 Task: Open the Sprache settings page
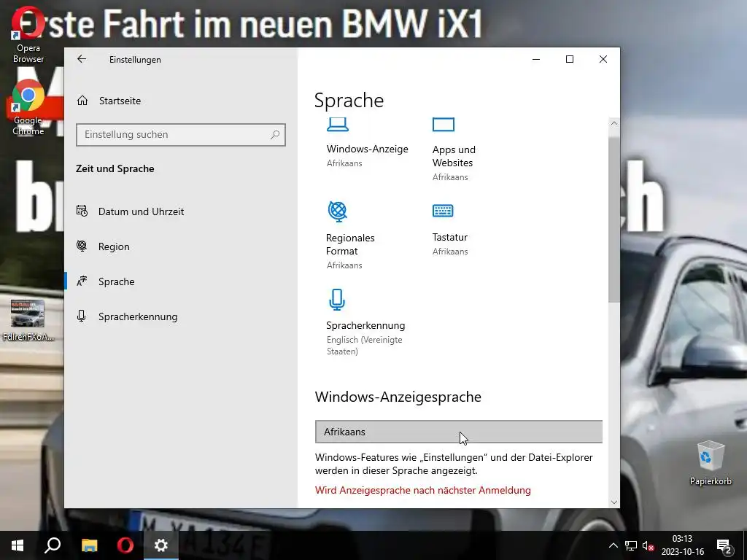point(116,281)
